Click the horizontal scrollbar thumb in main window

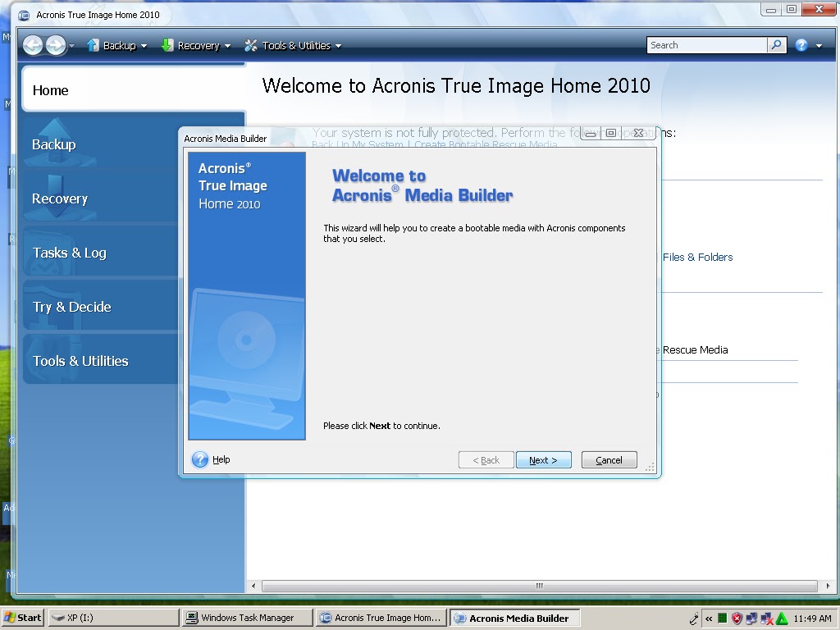540,586
